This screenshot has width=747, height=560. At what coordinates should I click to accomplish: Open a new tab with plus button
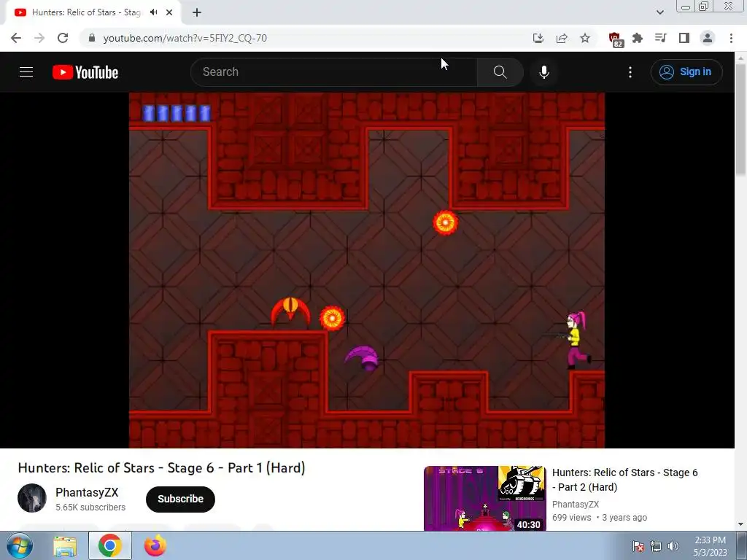[197, 12]
